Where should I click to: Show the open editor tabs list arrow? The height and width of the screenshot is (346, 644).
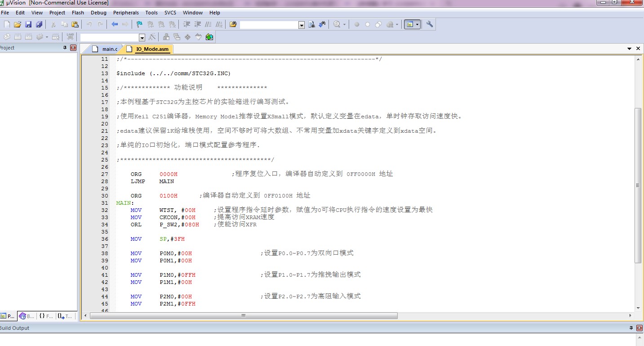pyautogui.click(x=629, y=49)
